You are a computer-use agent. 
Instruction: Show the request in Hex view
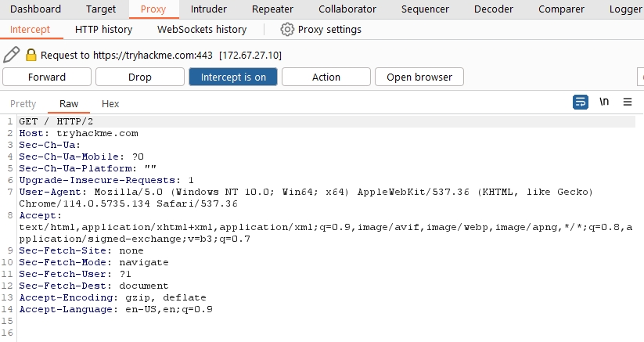coord(110,104)
